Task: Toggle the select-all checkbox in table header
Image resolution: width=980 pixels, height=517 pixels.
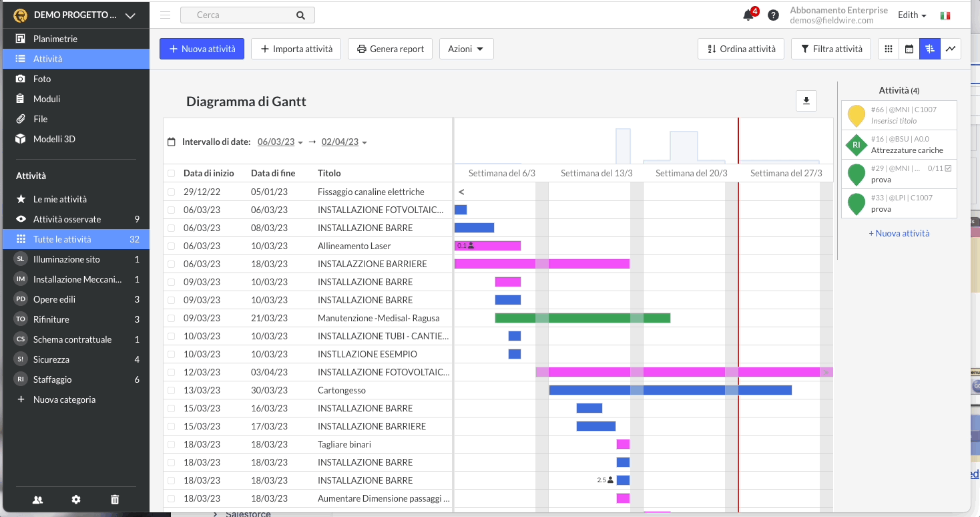Action: click(x=172, y=173)
